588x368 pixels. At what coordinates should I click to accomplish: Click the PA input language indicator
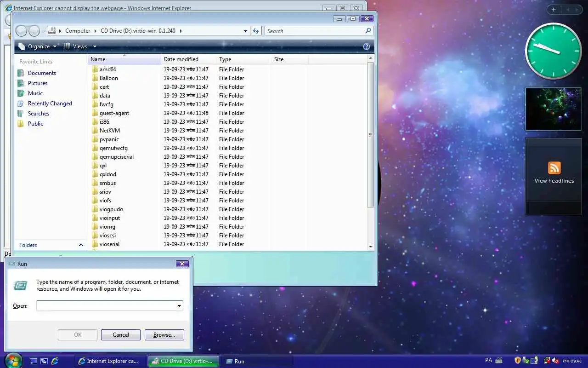(488, 361)
